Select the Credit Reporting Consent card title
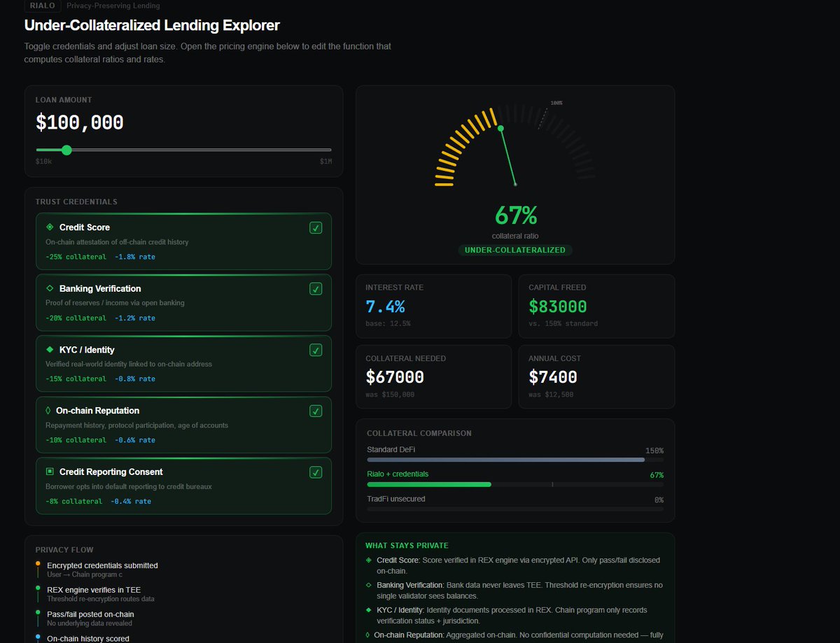 111,472
